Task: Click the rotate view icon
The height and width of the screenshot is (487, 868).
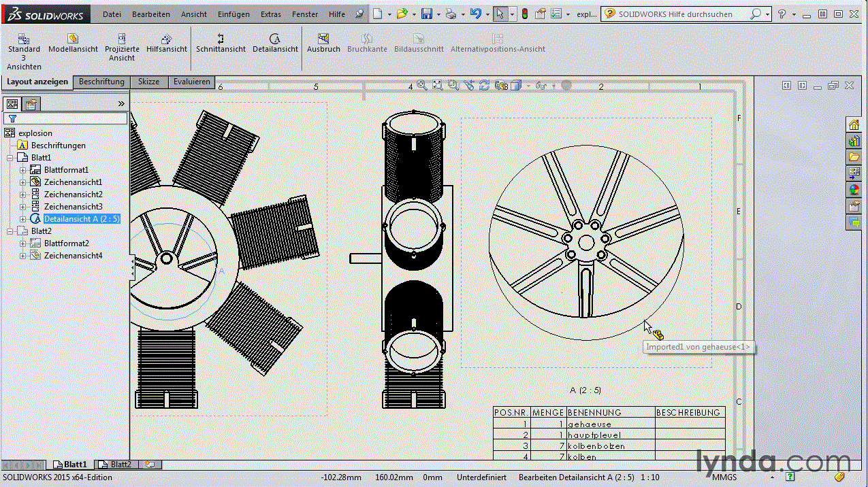Action: click(485, 85)
